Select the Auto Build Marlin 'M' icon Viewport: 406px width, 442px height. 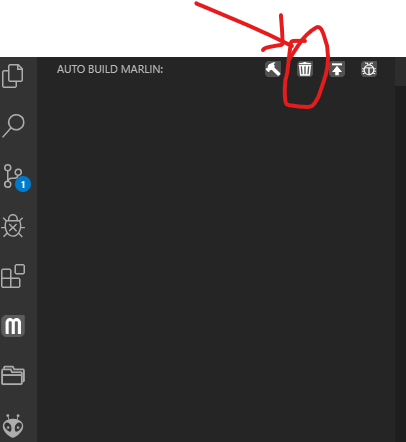(13, 326)
